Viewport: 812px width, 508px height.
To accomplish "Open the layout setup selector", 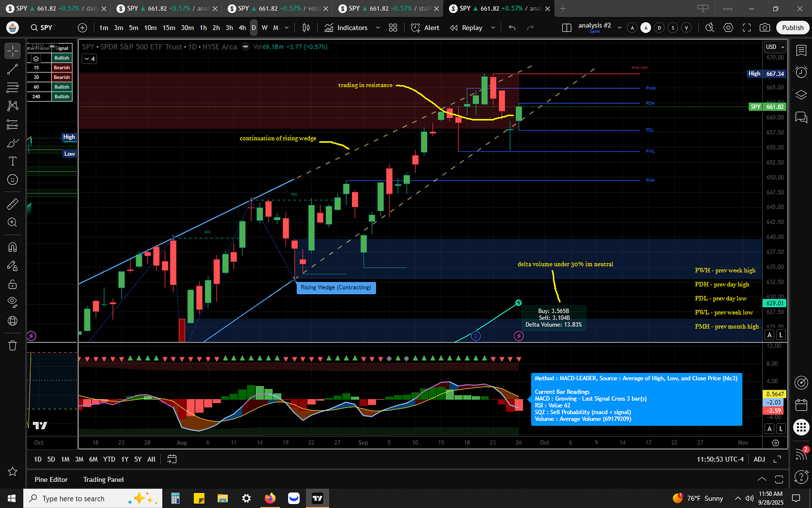I will pyautogui.click(x=567, y=27).
